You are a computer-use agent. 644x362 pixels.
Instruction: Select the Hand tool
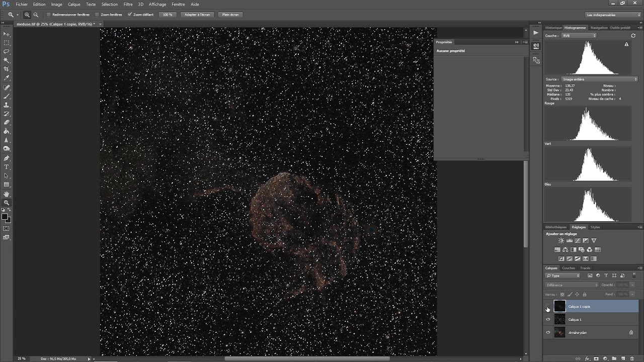click(7, 194)
